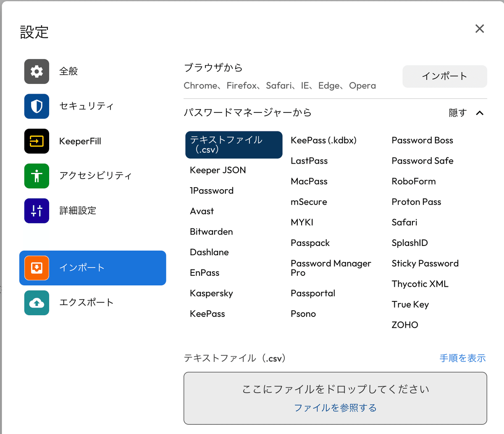Choose ZOHO from the list
Viewport: 504px width, 434px height.
[405, 325]
